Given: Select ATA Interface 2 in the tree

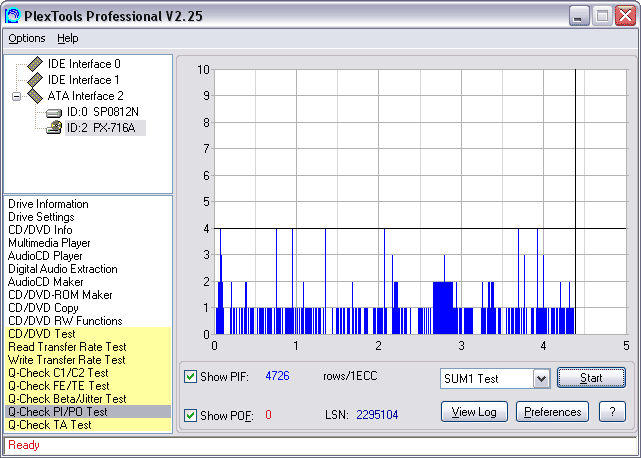Looking at the screenshot, I should point(85,96).
